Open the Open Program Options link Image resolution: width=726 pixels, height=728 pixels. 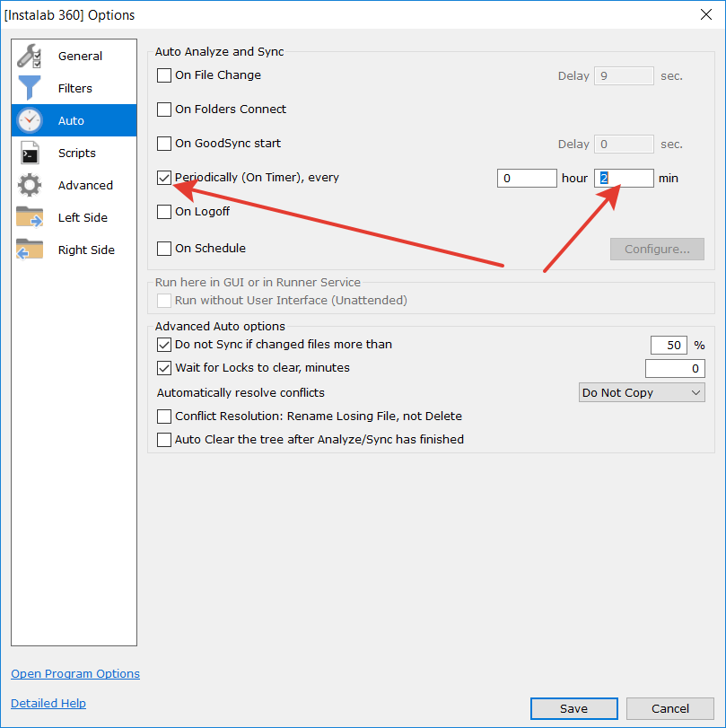(75, 673)
